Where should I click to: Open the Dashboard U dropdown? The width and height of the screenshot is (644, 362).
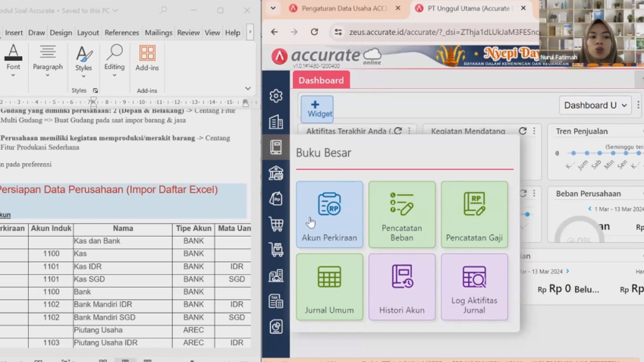point(595,105)
